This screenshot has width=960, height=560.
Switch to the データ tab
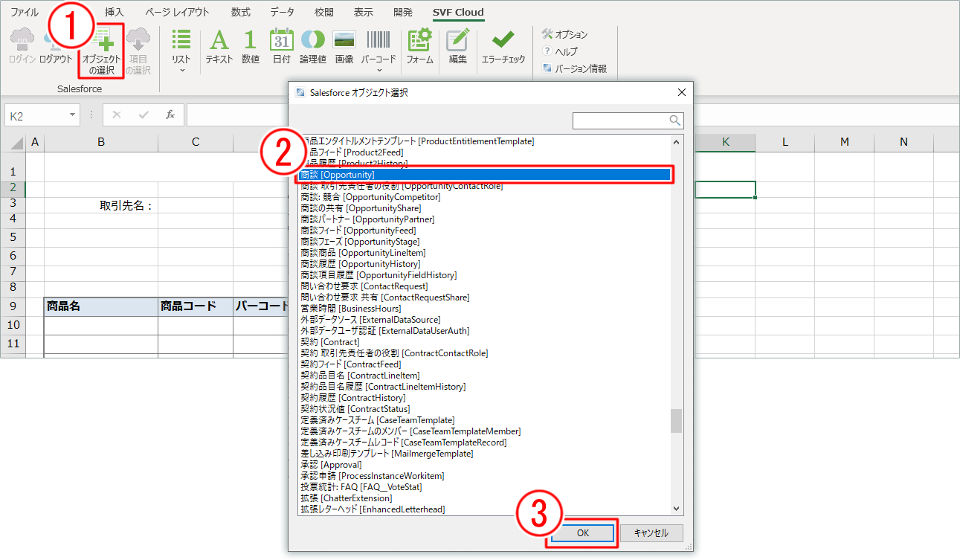pyautogui.click(x=283, y=12)
